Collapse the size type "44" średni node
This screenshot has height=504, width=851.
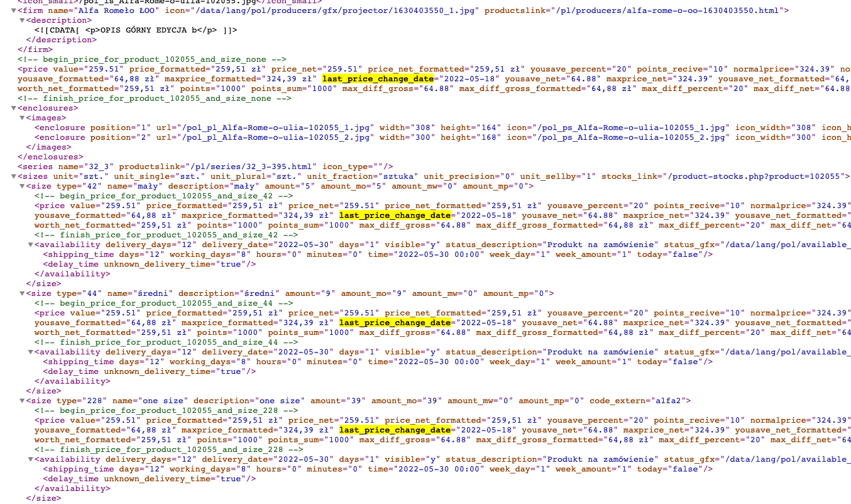21,293
